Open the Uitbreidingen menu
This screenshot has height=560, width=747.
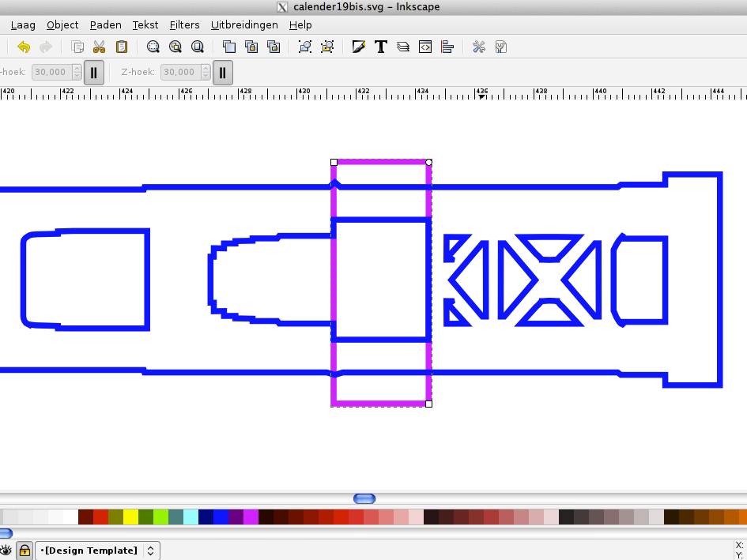244,24
